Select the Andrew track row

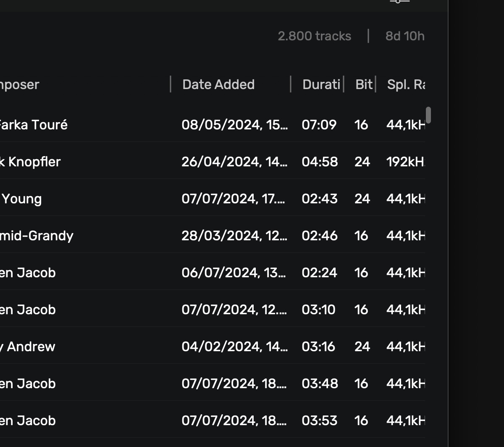click(x=28, y=347)
